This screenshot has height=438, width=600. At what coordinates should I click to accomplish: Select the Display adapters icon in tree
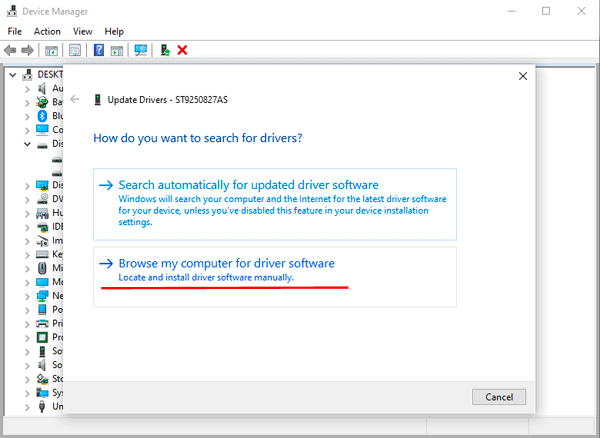click(42, 186)
